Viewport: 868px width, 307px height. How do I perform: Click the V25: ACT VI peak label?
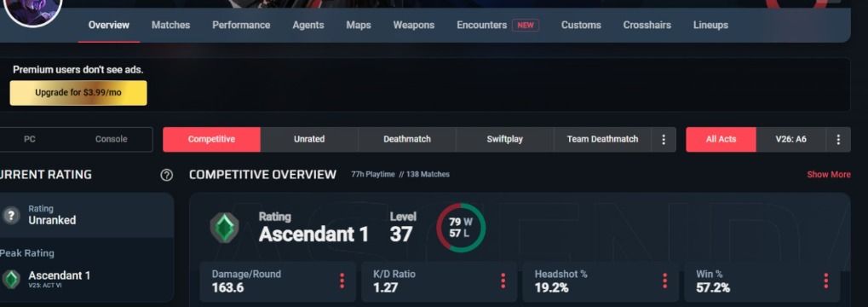[44, 286]
